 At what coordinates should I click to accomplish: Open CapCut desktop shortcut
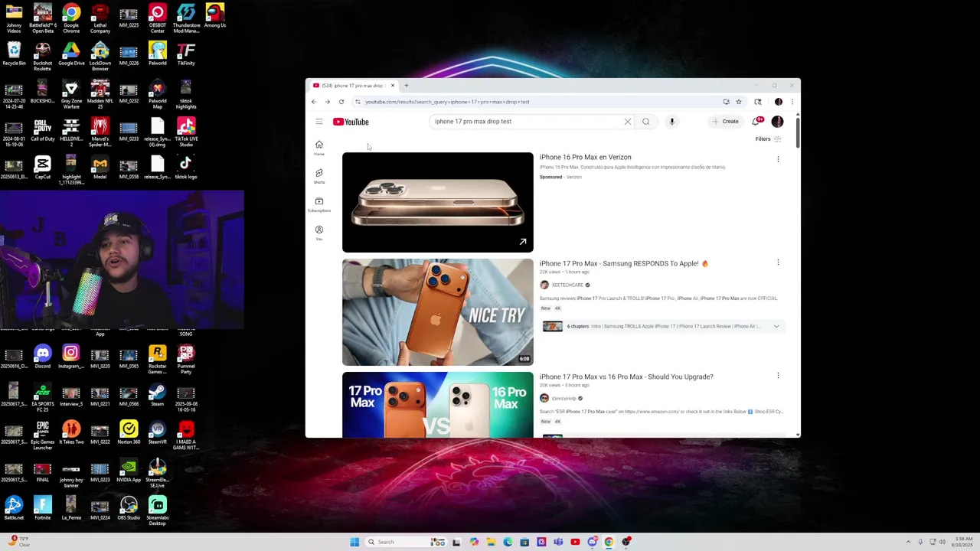42,167
